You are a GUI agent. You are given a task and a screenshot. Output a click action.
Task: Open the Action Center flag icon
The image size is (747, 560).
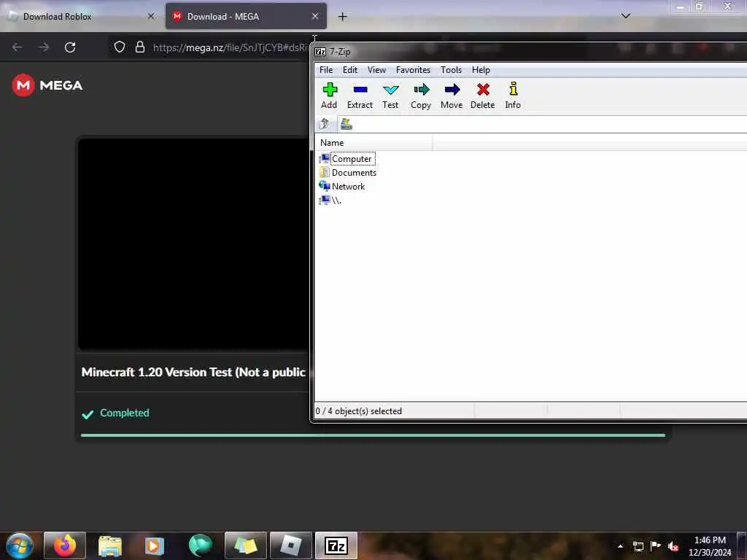[656, 545]
